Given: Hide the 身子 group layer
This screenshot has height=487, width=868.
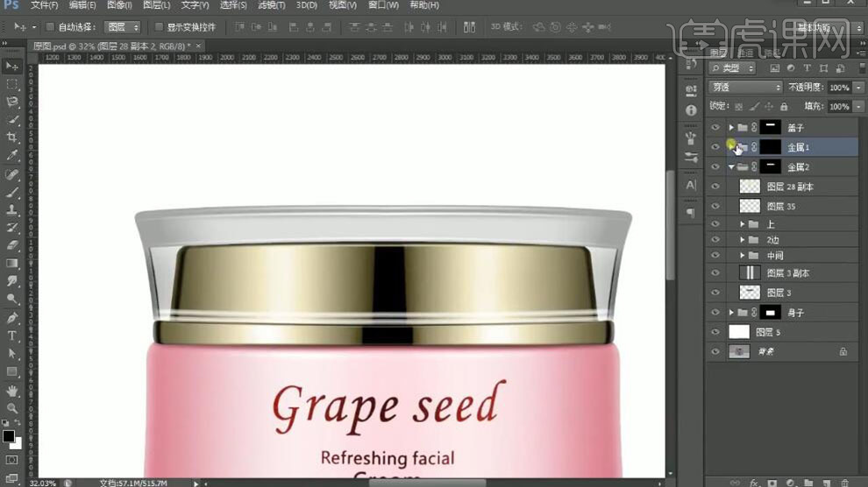Looking at the screenshot, I should (x=715, y=313).
